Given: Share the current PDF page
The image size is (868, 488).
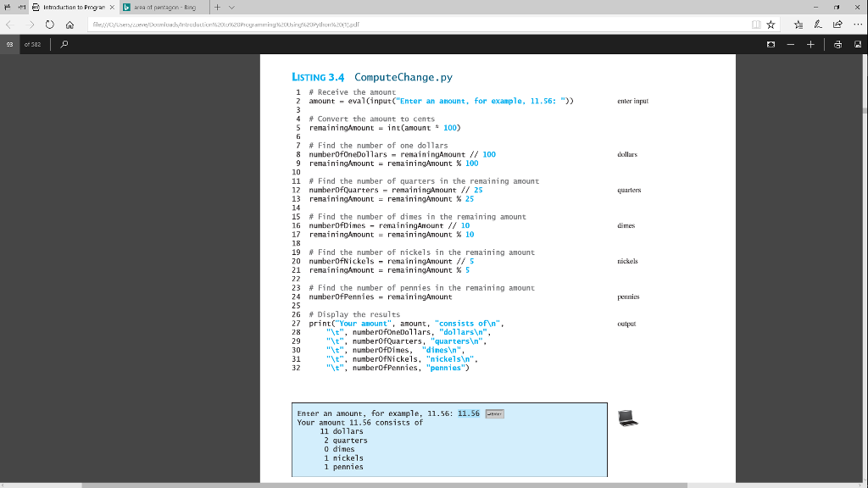Looking at the screenshot, I should tap(837, 24).
